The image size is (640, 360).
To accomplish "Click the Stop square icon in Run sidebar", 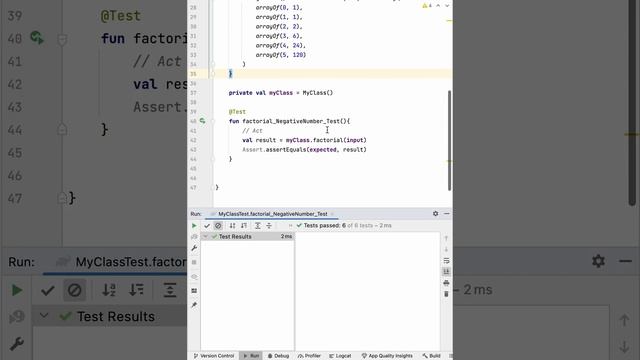I will (x=194, y=262).
